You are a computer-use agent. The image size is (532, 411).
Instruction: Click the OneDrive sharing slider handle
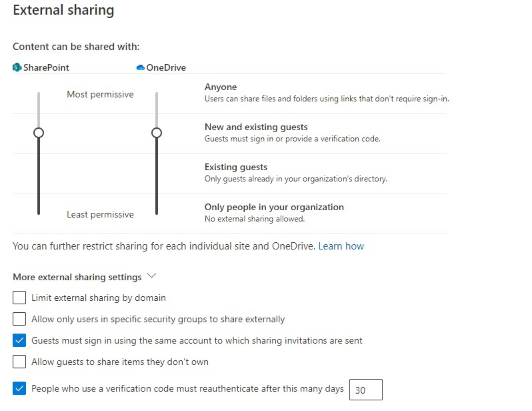pos(157,133)
